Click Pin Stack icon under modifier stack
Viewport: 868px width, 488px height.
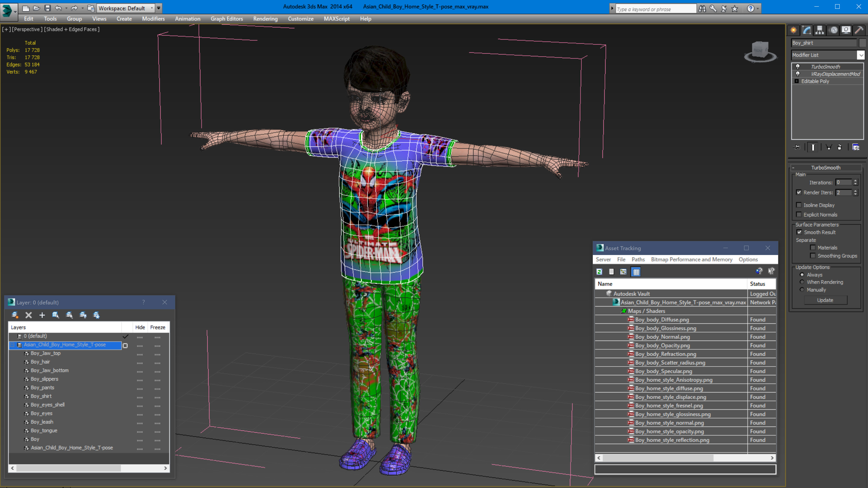797,147
